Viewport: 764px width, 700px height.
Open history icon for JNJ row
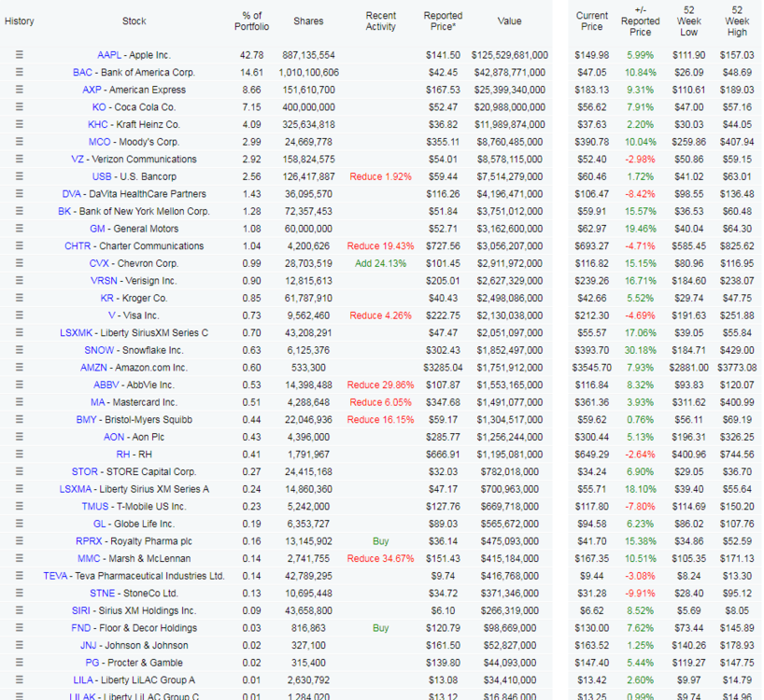tap(20, 645)
